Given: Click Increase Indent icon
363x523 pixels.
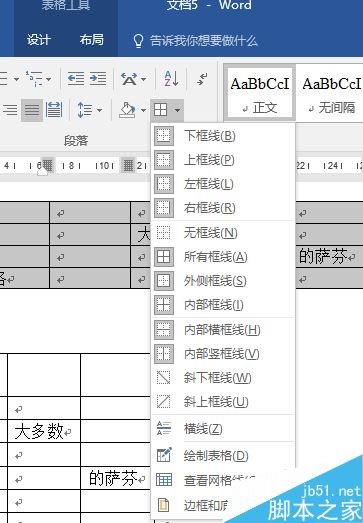Looking at the screenshot, I should point(98,79).
